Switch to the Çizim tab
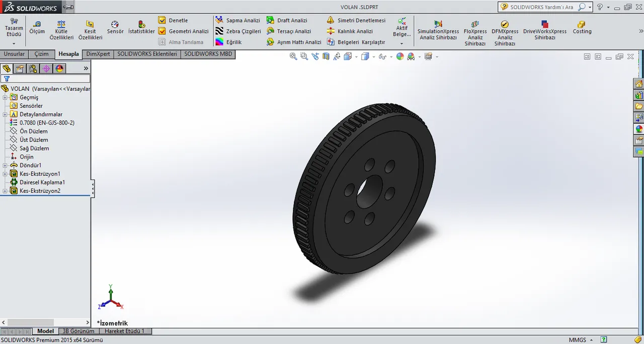This screenshot has width=644, height=344. coord(41,54)
